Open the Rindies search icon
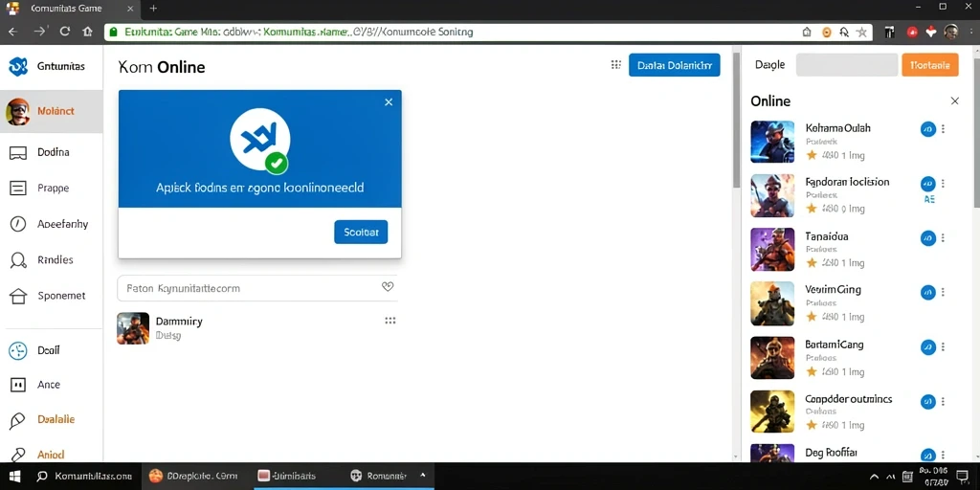 tap(18, 260)
